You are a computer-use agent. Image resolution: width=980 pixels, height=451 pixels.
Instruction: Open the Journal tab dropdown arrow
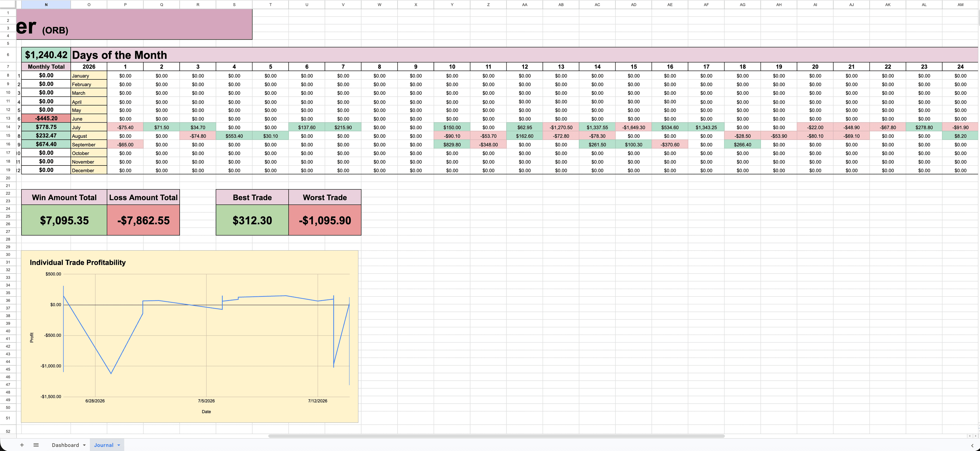point(119,445)
